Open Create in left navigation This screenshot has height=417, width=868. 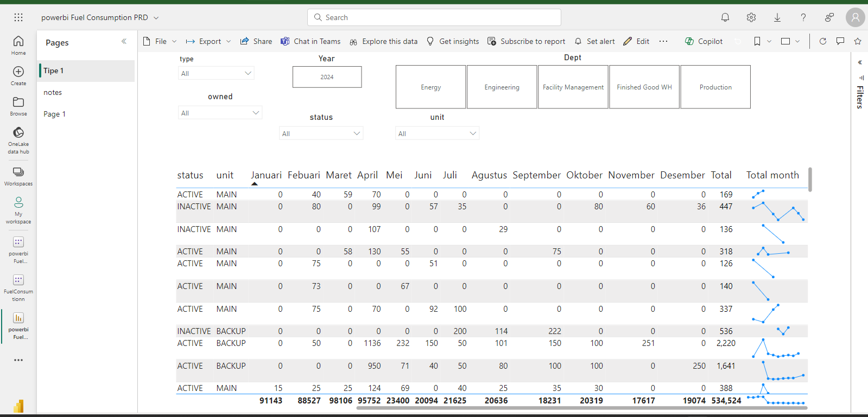click(x=18, y=76)
